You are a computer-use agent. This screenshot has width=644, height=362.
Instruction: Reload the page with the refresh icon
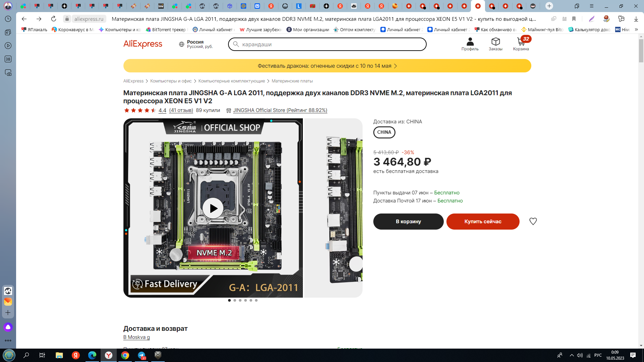[54, 19]
